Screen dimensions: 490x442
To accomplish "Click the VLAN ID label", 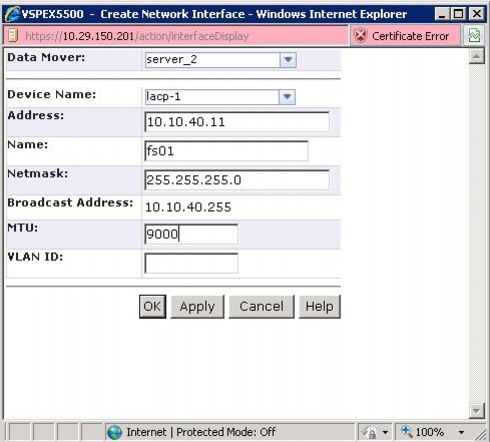I will tap(35, 257).
